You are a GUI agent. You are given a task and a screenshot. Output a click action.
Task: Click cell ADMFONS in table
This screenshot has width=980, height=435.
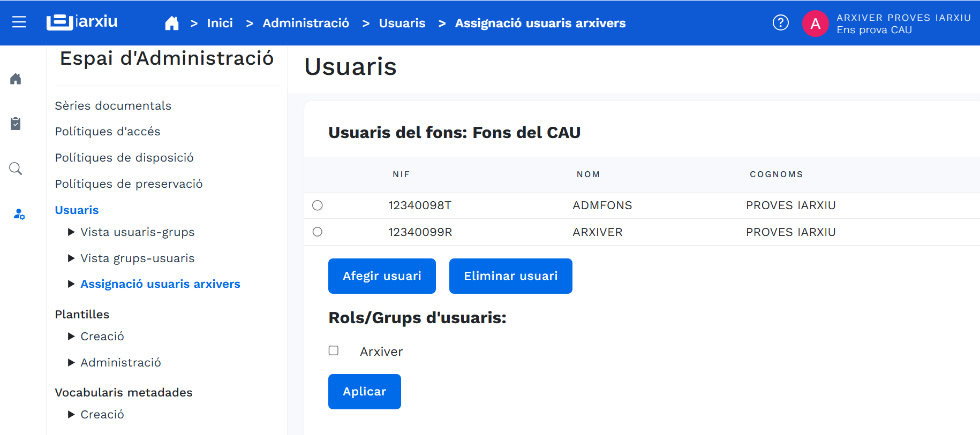[602, 205]
